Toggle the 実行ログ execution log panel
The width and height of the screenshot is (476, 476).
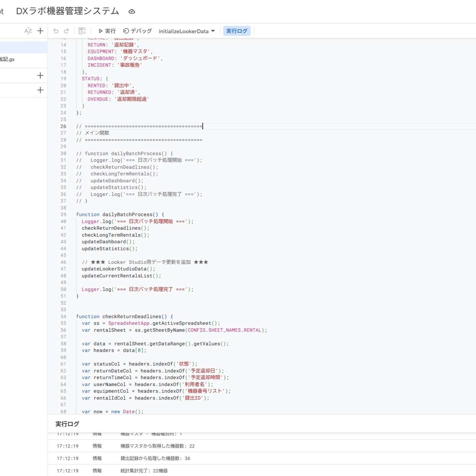[237, 31]
